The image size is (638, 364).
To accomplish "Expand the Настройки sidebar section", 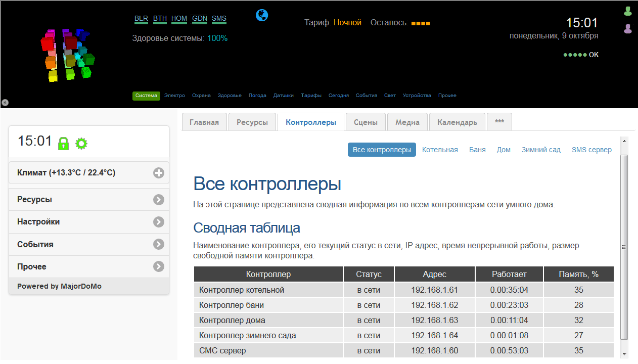I will pyautogui.click(x=159, y=222).
